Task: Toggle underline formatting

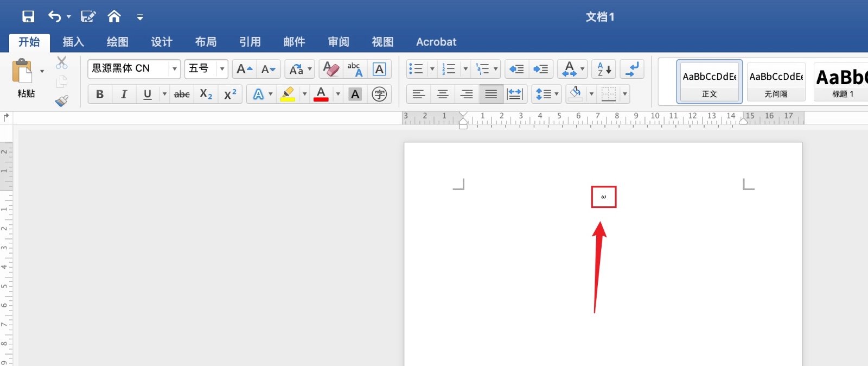Action: [148, 94]
